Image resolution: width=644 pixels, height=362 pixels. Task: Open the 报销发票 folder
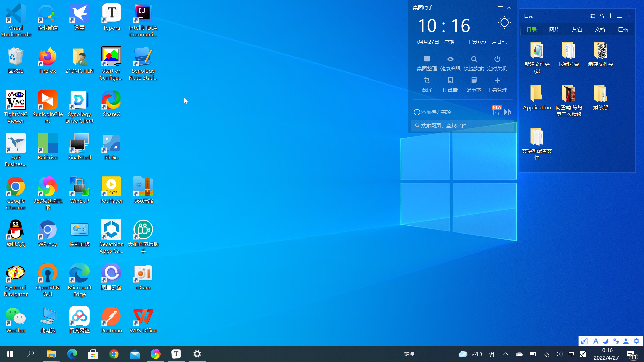coord(569,54)
